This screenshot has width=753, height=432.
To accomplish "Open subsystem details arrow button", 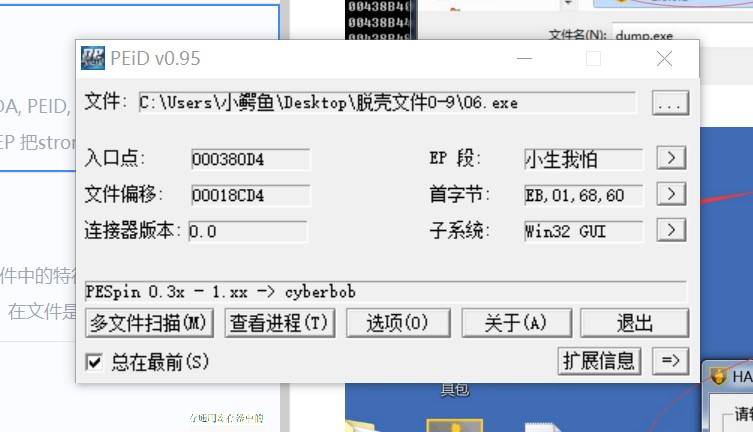I will coord(671,230).
